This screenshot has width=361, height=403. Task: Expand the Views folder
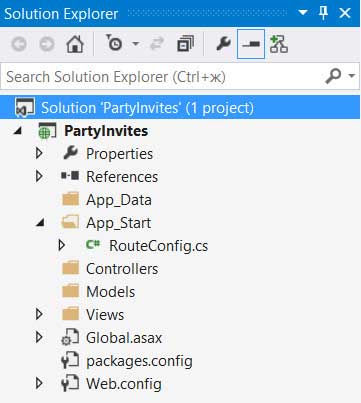[39, 314]
